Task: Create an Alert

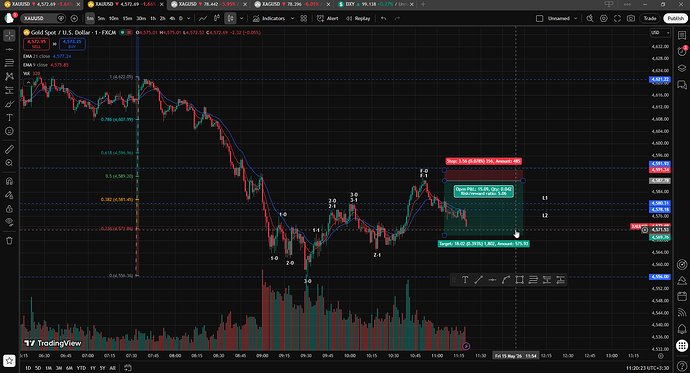Action: 328,18
